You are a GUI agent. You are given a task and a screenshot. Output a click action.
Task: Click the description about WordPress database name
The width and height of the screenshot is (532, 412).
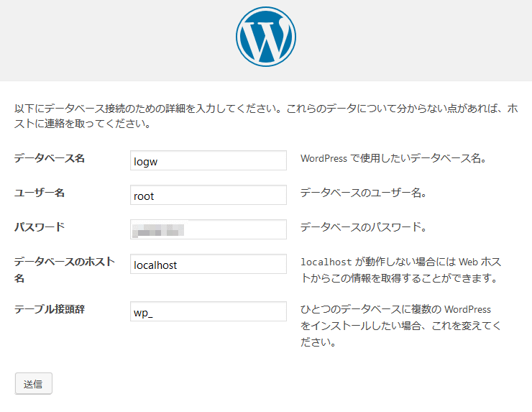(393, 158)
